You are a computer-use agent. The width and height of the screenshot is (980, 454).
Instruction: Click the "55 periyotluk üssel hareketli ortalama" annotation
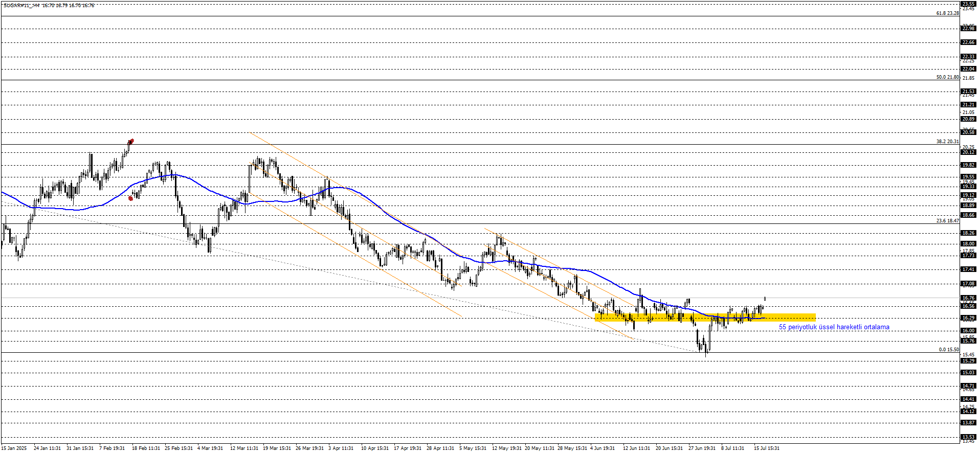click(834, 327)
